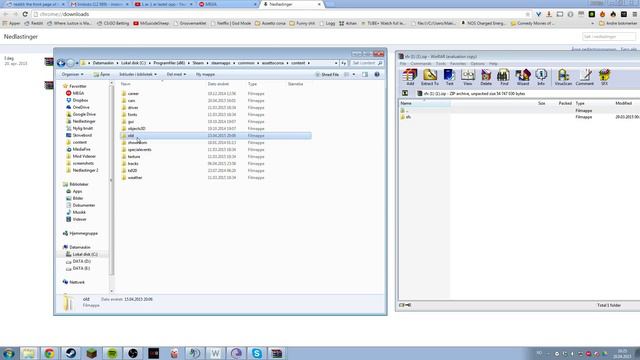Click the Ny mappe button in Explorer
Image resolution: width=640 pixels, height=360 pixels.
pyautogui.click(x=205, y=74)
